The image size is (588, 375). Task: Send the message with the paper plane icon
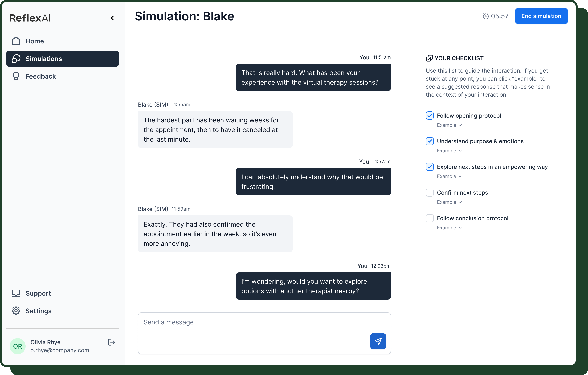pos(378,341)
